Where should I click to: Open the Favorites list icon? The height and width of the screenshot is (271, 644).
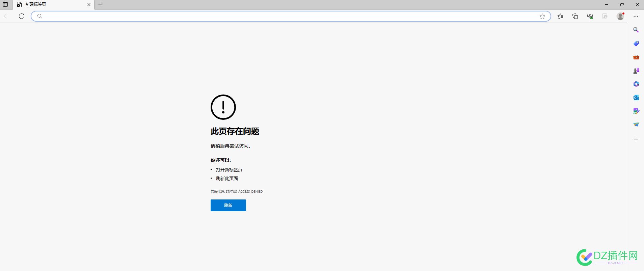(560, 16)
